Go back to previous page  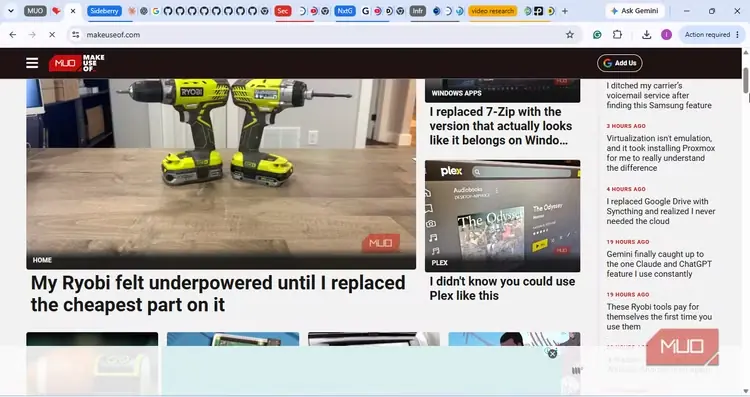pyautogui.click(x=13, y=34)
